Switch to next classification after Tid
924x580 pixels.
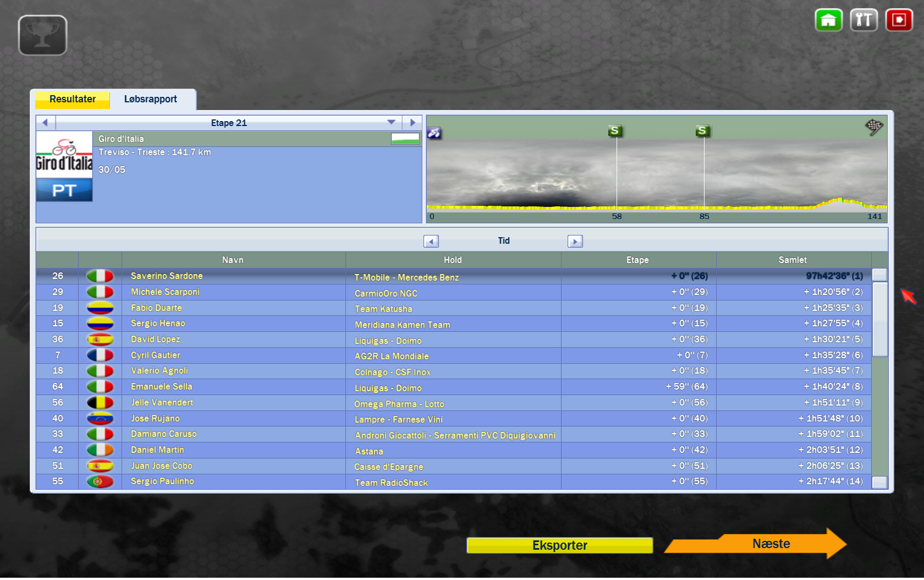(x=575, y=241)
